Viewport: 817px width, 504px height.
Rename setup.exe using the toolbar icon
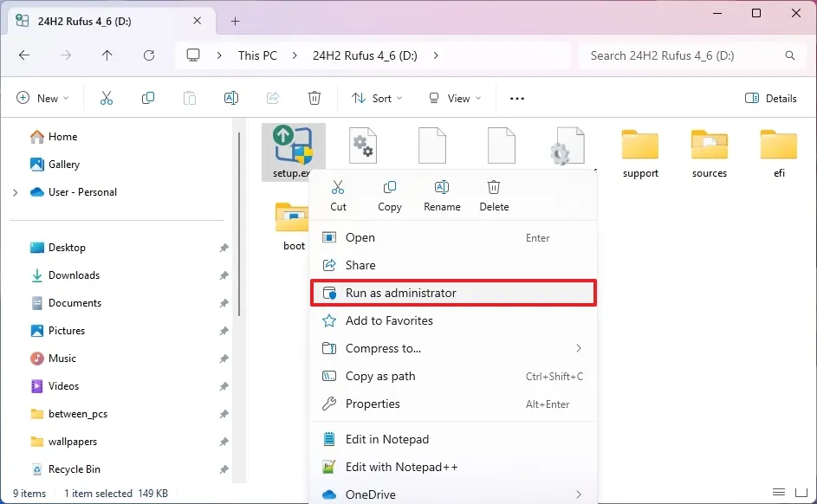click(231, 98)
